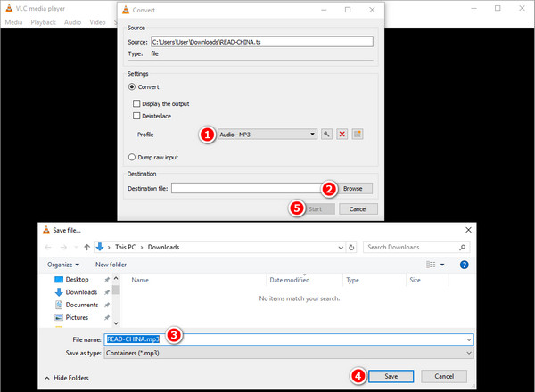Image resolution: width=535 pixels, height=392 pixels.
Task: Click the search magnifier in Search Downloads
Action: click(462, 247)
